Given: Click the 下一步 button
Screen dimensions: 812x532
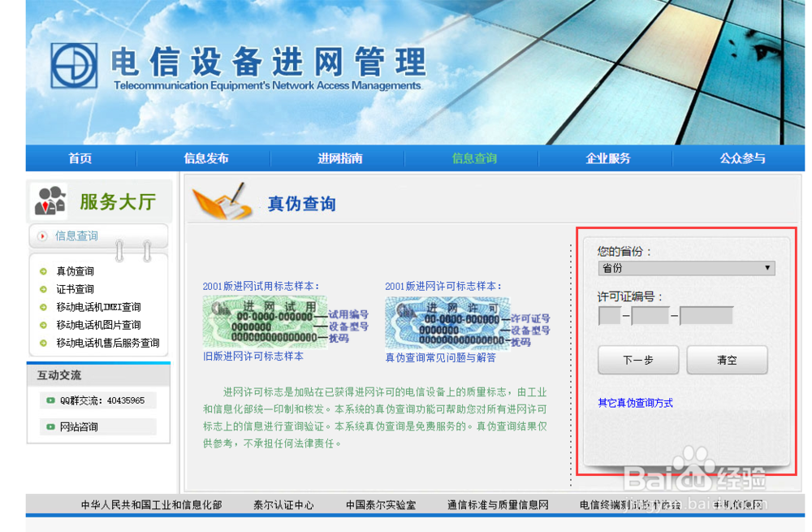Looking at the screenshot, I should pos(638,359).
